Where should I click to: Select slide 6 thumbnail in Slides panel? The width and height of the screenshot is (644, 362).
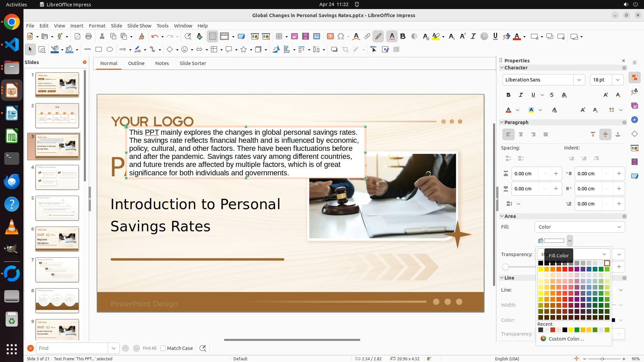tap(57, 239)
